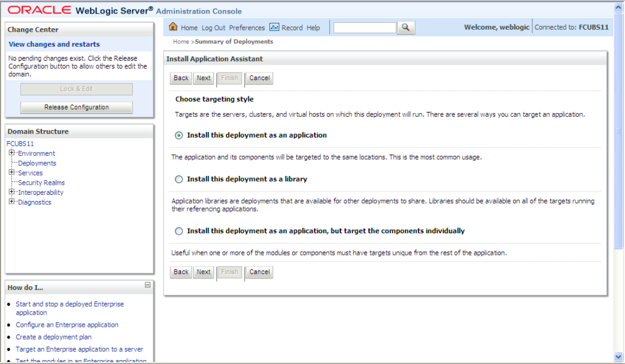
Task: Click the Next button
Action: [x=203, y=78]
